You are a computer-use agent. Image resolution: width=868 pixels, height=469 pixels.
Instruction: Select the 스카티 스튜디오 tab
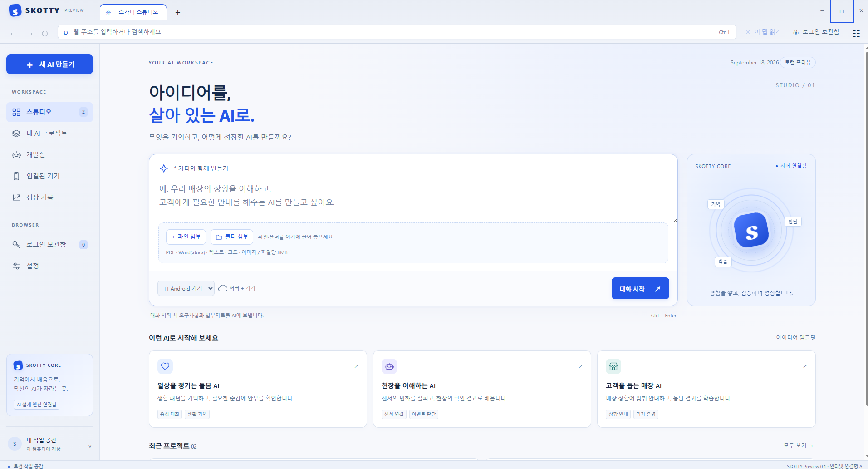click(x=133, y=12)
